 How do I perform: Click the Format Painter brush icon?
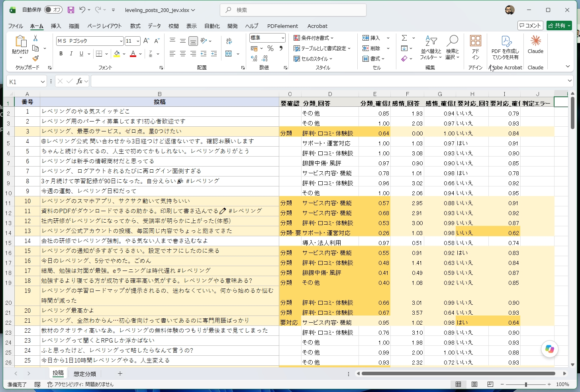point(35,58)
